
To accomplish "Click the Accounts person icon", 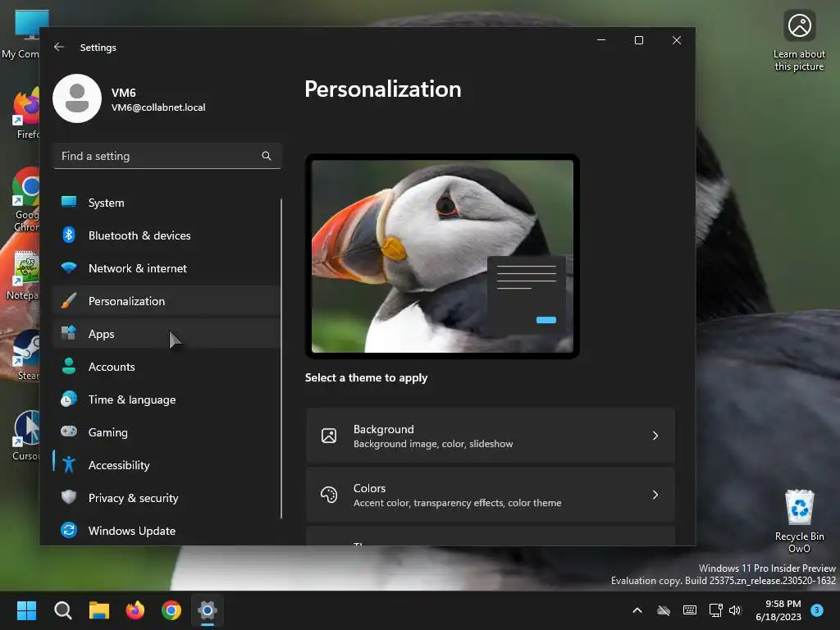I will pyautogui.click(x=69, y=366).
